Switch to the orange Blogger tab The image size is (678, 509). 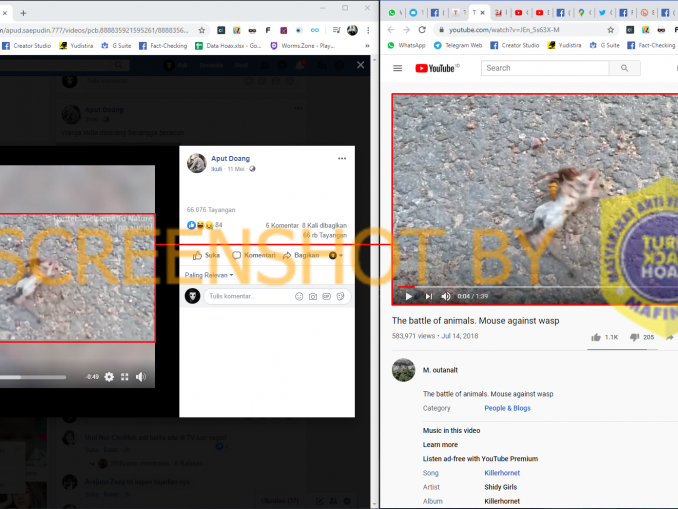pyautogui.click(x=644, y=13)
